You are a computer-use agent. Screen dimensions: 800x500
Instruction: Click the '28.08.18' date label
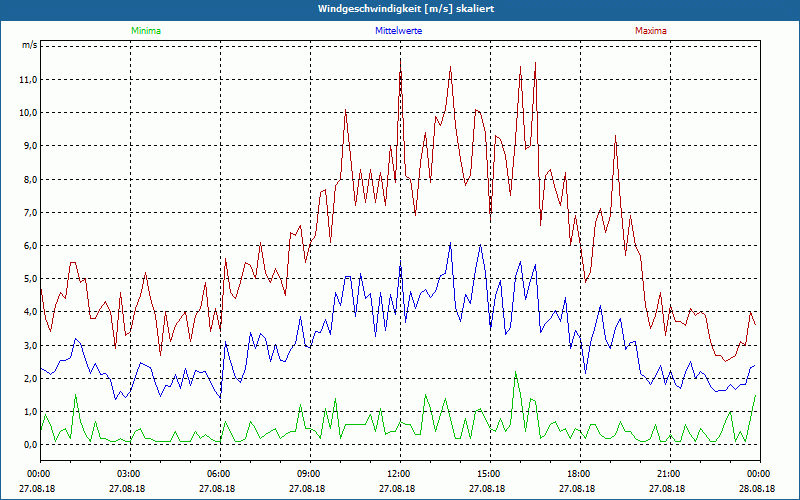[757, 489]
